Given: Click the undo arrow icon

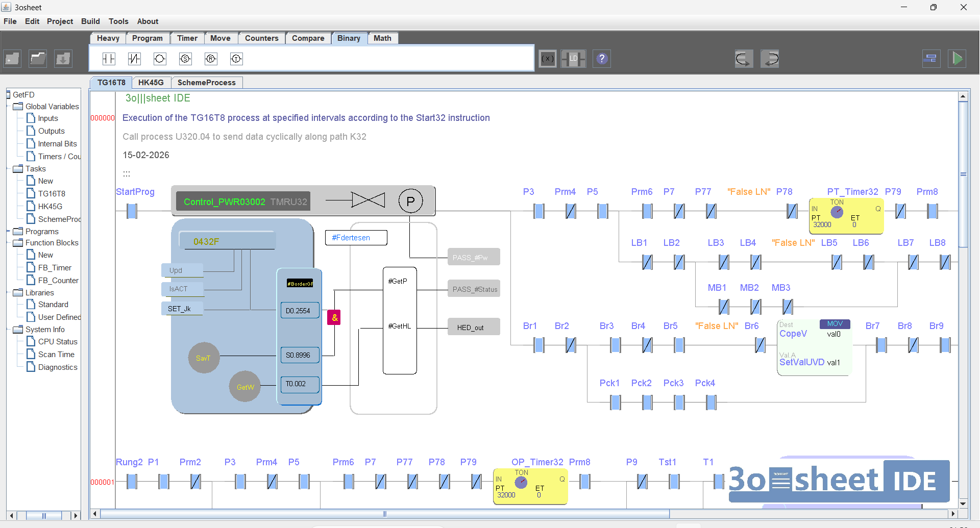Looking at the screenshot, I should tap(743, 59).
